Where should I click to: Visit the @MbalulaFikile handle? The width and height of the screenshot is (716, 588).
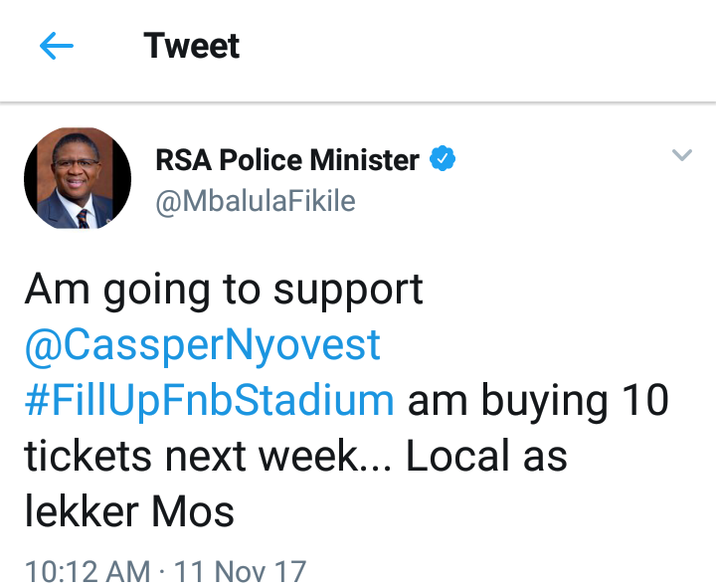(x=256, y=201)
